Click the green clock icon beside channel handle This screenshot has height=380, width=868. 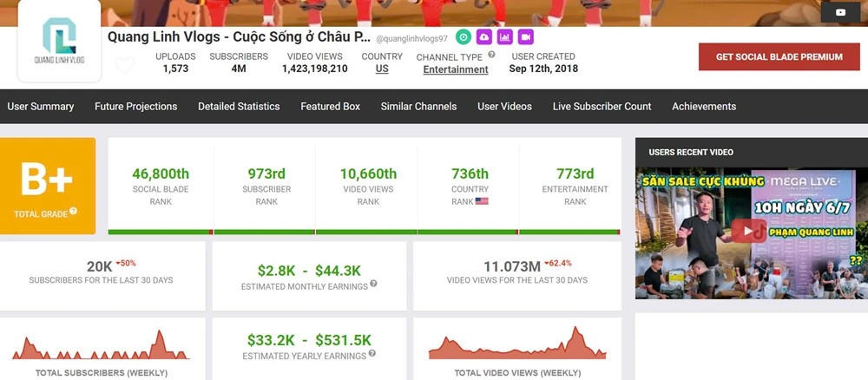(x=464, y=37)
